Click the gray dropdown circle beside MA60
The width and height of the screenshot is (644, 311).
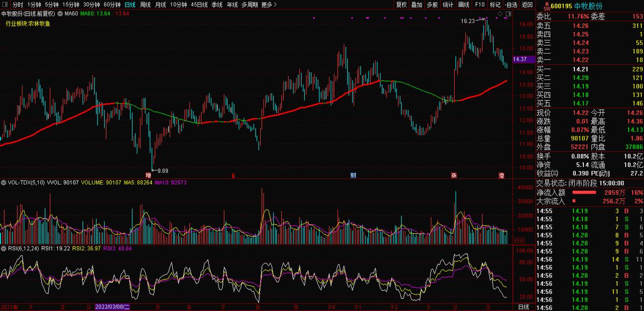click(x=59, y=13)
